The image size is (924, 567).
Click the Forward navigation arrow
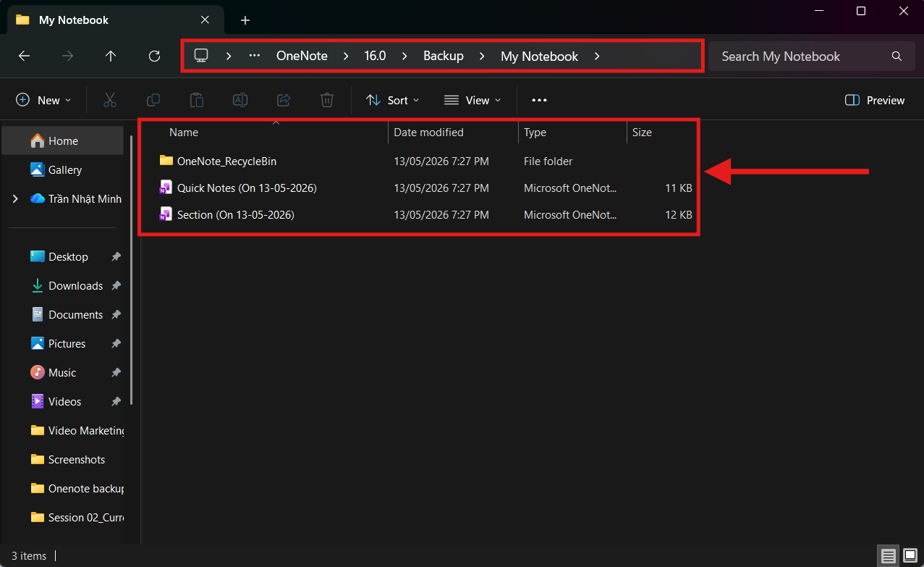pyautogui.click(x=67, y=56)
